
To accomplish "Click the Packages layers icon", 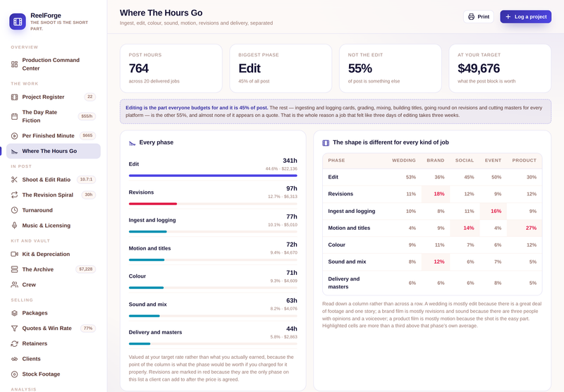I will 14,313.
